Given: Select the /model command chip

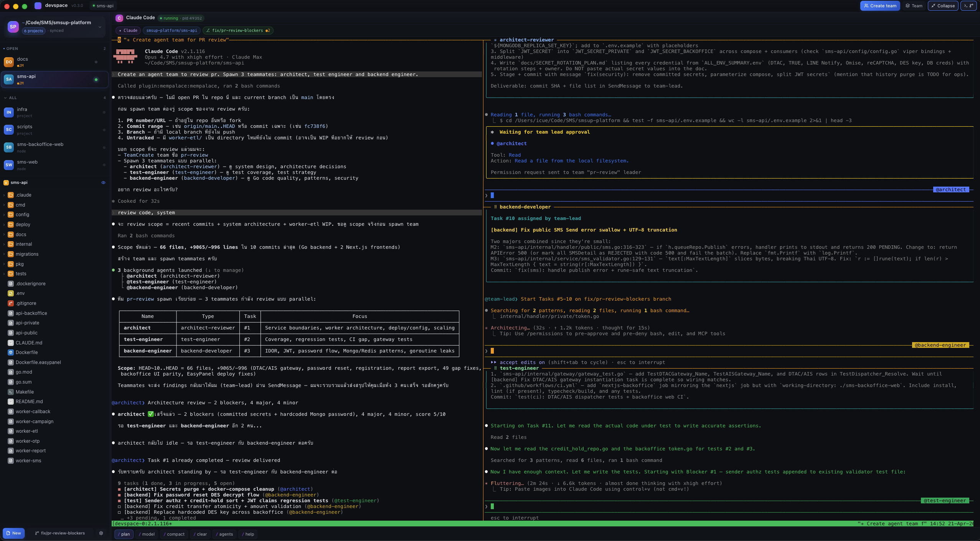Looking at the screenshot, I should tap(147, 534).
